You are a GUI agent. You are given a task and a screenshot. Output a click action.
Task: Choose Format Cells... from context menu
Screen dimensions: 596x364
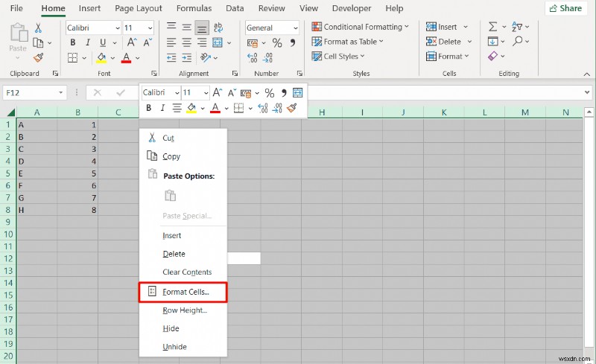pos(183,293)
